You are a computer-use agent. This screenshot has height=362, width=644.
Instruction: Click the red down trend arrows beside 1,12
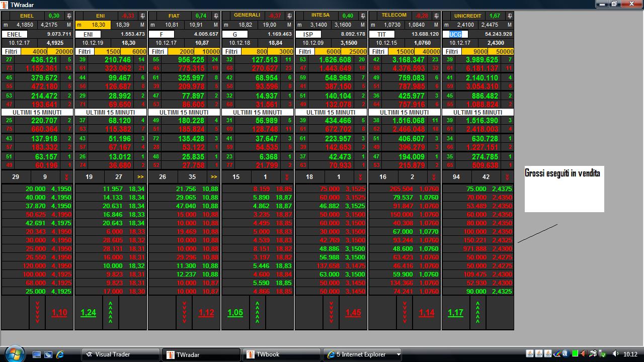(x=184, y=313)
